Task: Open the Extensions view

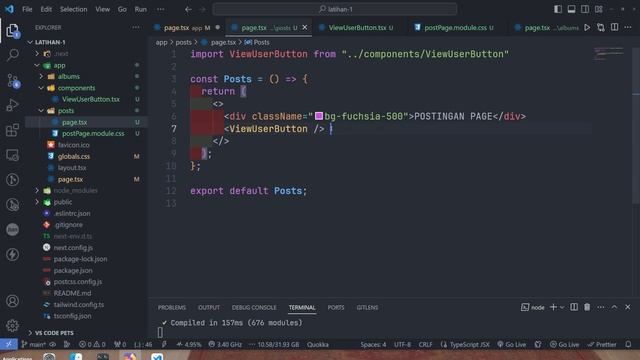Action: click(x=12, y=130)
